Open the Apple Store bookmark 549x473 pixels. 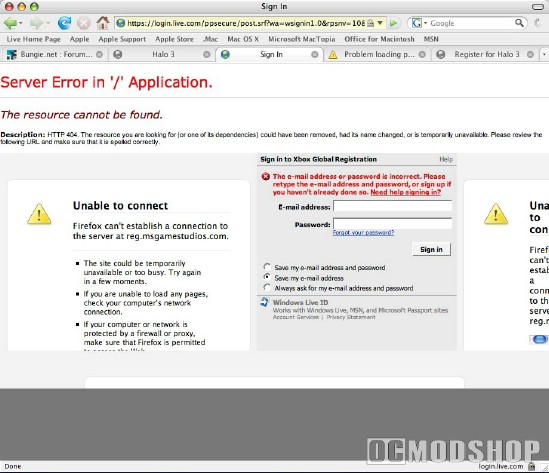pos(174,39)
